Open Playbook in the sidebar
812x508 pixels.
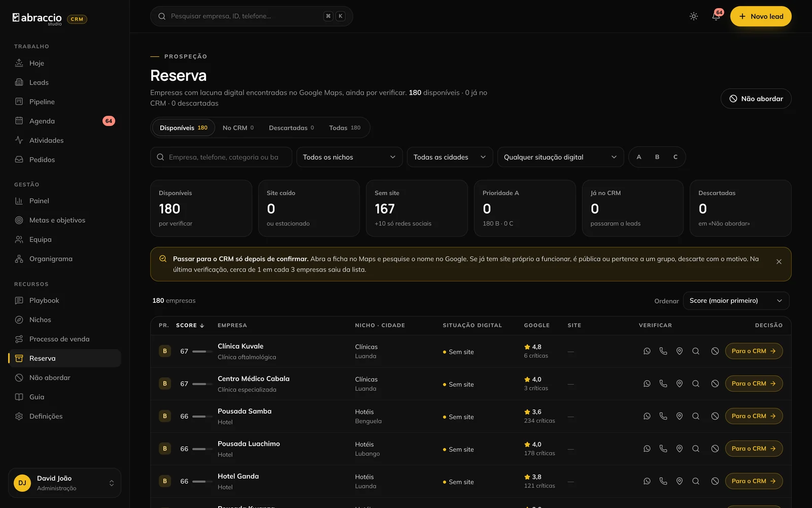(x=64, y=300)
